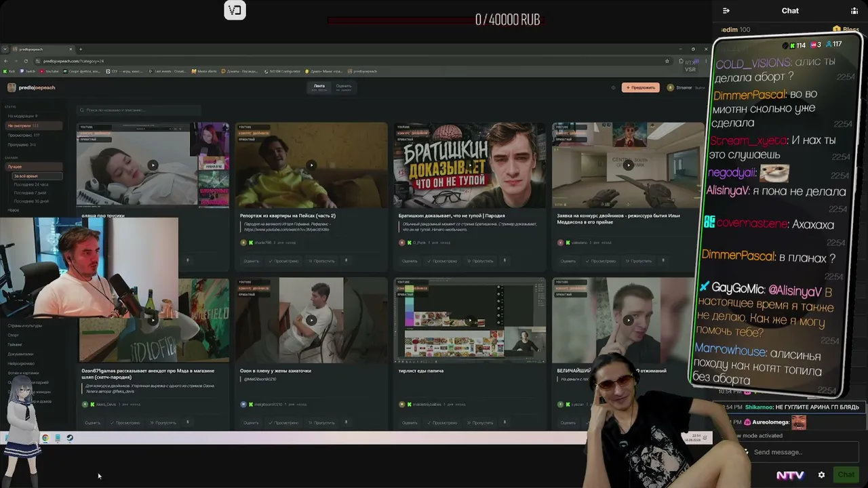Click Оценить on the Заявка на конкурс card
This screenshot has height=488, width=868.
click(568, 261)
